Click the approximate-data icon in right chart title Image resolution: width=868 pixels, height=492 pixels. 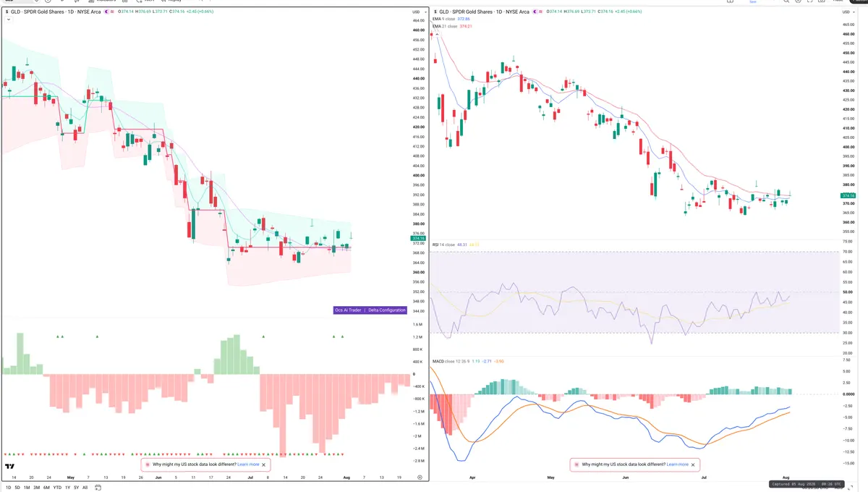coord(541,12)
